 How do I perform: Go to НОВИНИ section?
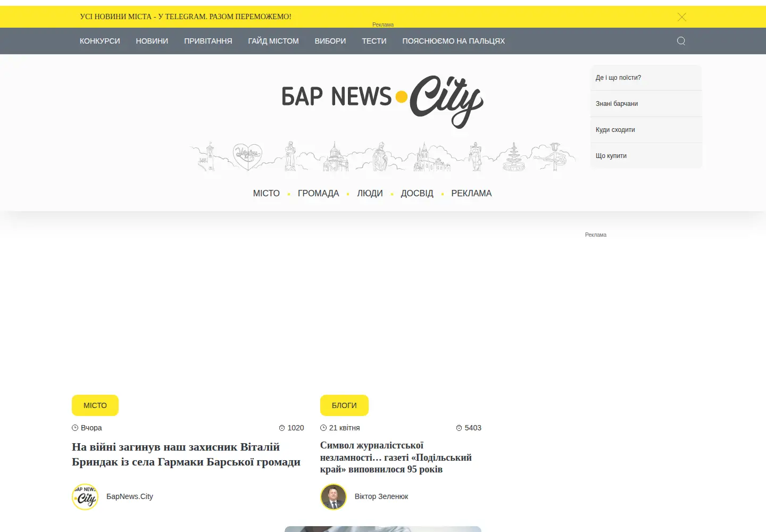[152, 41]
